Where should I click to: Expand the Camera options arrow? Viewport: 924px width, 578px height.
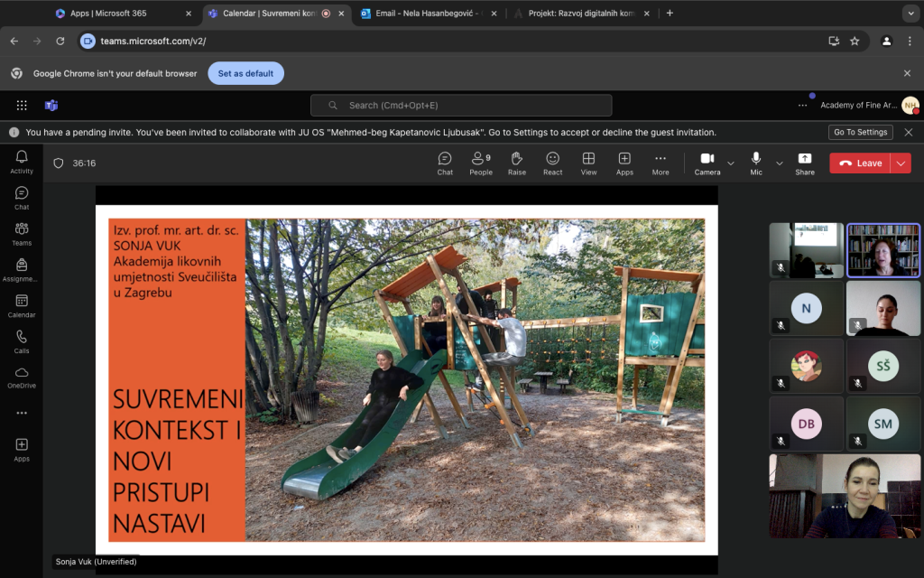point(731,163)
